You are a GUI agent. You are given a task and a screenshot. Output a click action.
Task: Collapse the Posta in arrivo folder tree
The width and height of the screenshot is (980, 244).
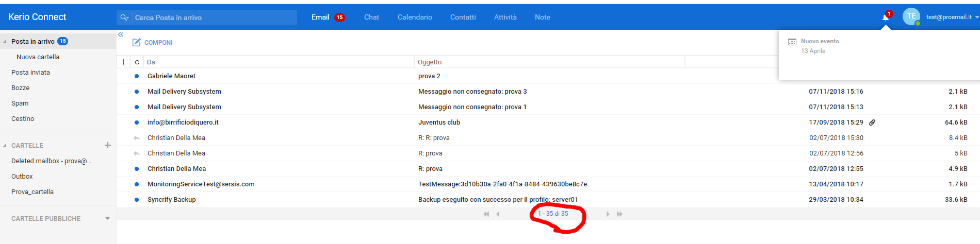(x=5, y=42)
